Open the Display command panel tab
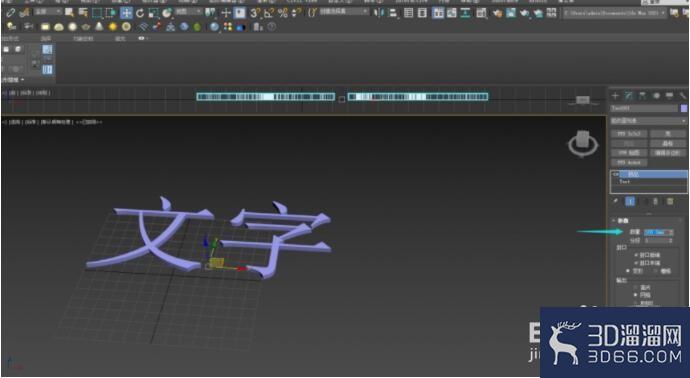This screenshot has width=690, height=378. click(669, 95)
